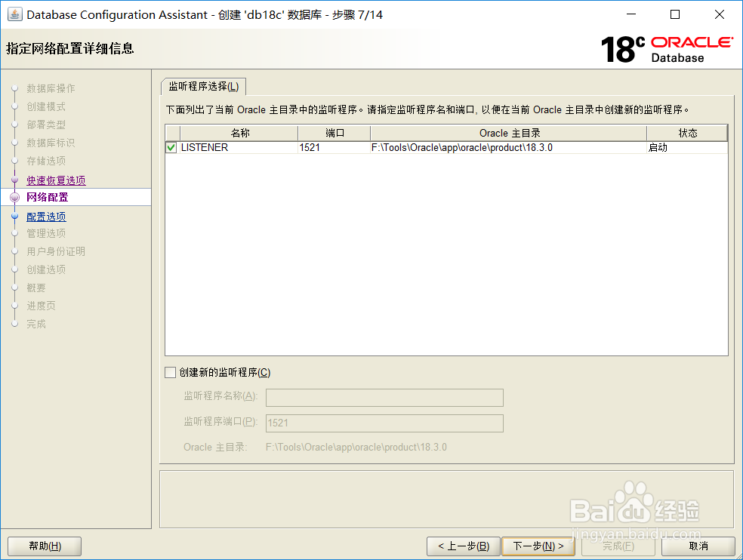
Task: Click the 端口 column header
Action: (x=334, y=133)
